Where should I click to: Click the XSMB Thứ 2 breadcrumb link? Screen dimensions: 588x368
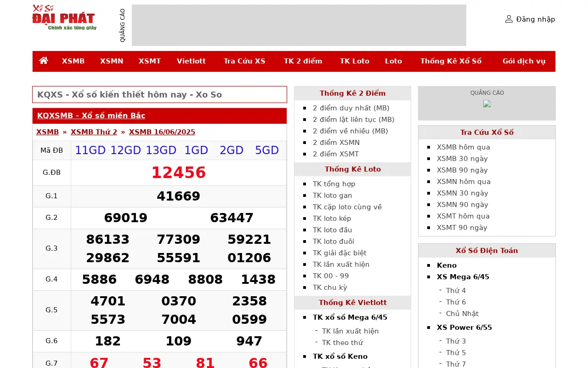(x=94, y=132)
